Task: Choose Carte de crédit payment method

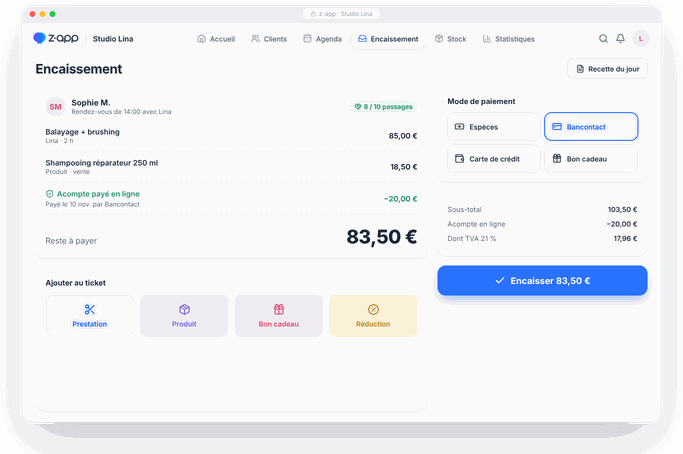Action: (494, 159)
